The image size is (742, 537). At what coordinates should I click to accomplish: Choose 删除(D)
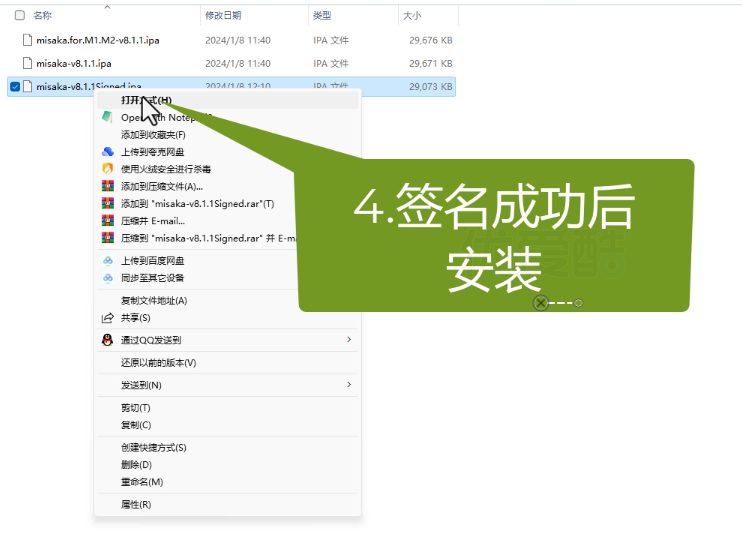(x=136, y=465)
